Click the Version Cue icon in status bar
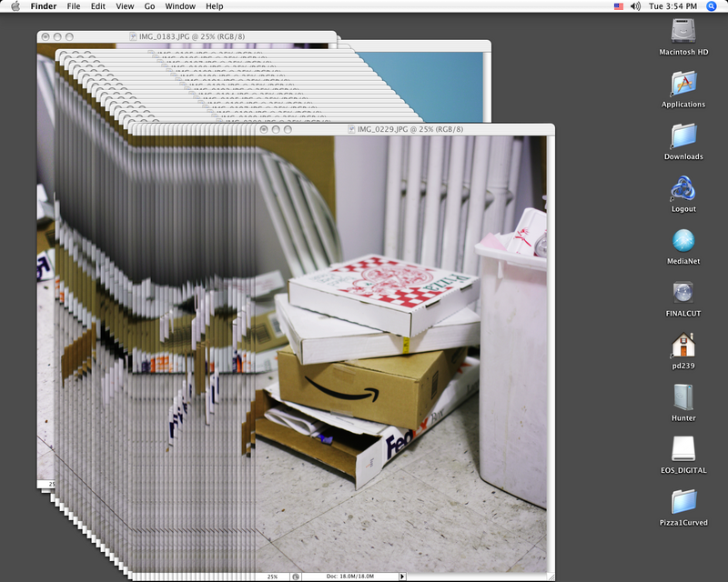 296,577
